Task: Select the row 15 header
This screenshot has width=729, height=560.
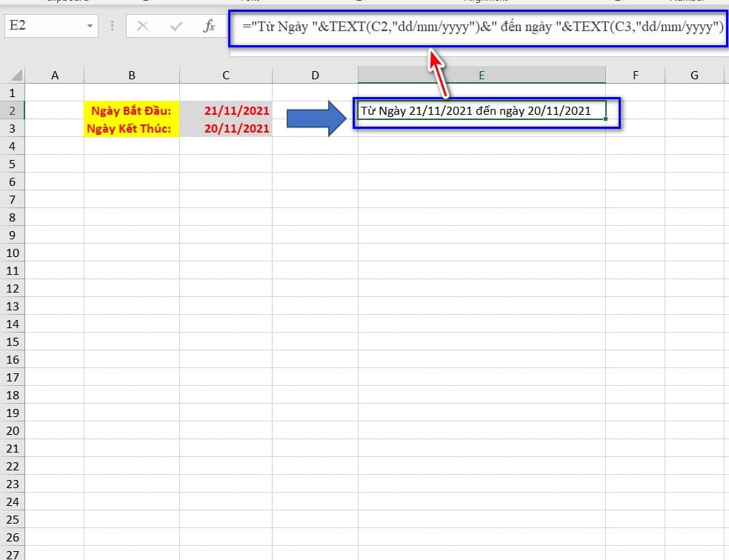Action: [12, 341]
